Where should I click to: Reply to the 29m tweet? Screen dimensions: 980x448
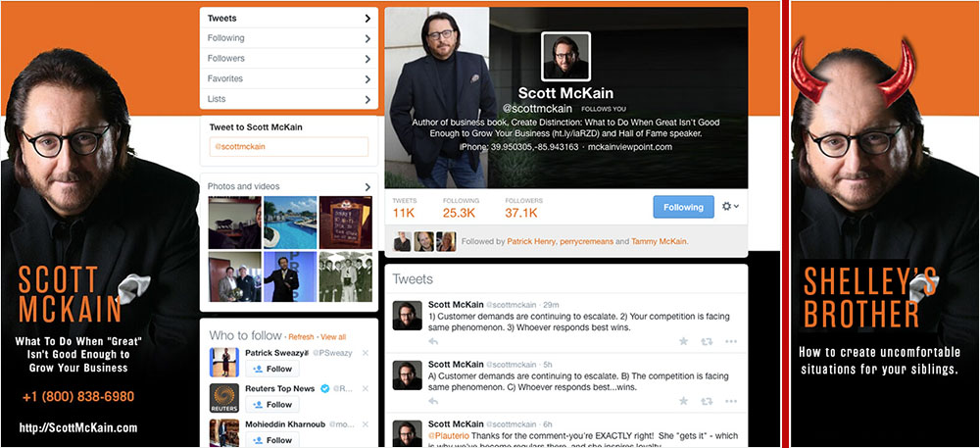pos(433,342)
